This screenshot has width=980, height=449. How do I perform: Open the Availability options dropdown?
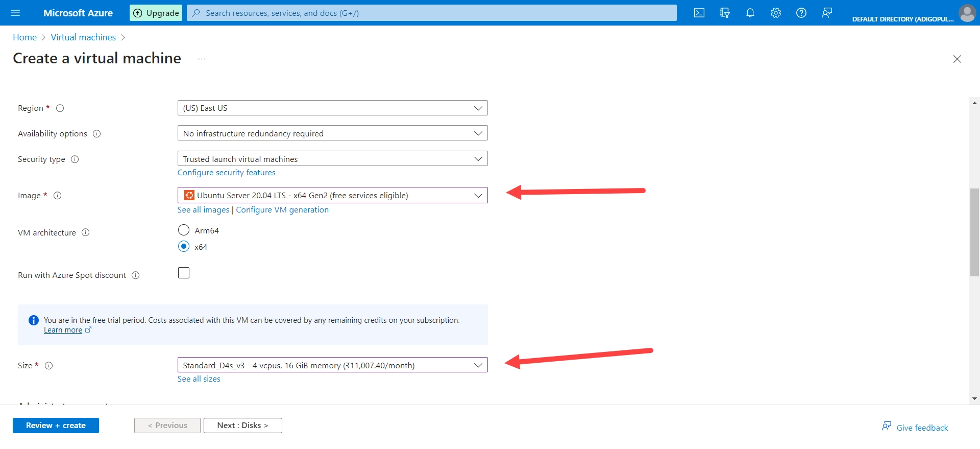coord(332,133)
